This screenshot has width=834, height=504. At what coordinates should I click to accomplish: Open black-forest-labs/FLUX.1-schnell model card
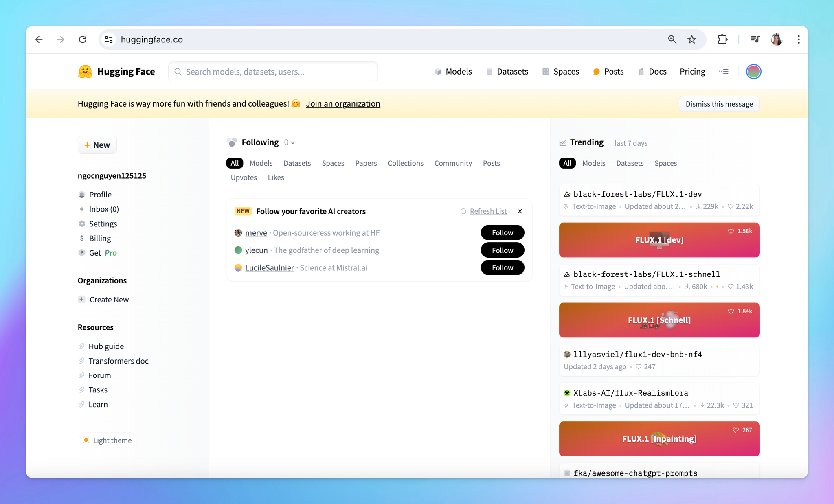[x=659, y=280]
